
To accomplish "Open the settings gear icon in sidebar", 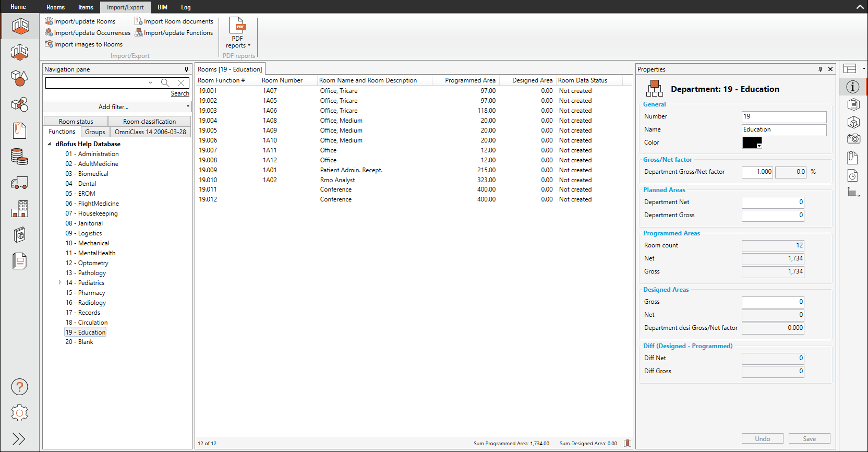I will 19,413.
